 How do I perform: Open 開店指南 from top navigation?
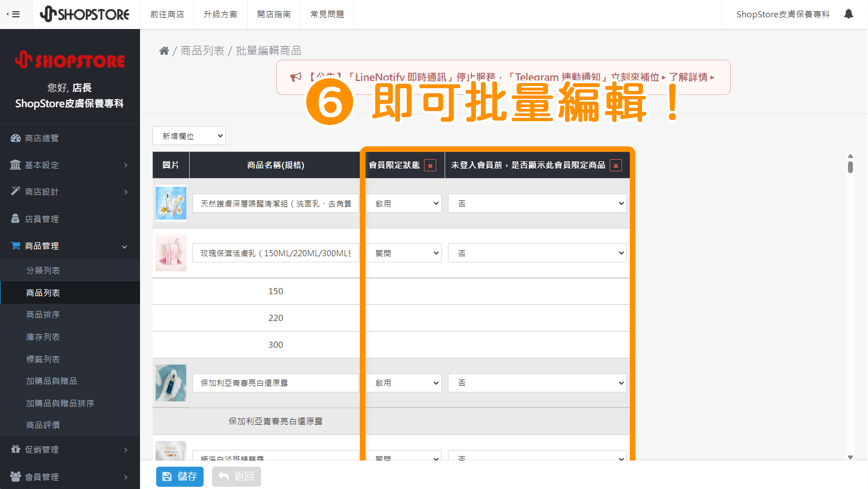pyautogui.click(x=274, y=14)
